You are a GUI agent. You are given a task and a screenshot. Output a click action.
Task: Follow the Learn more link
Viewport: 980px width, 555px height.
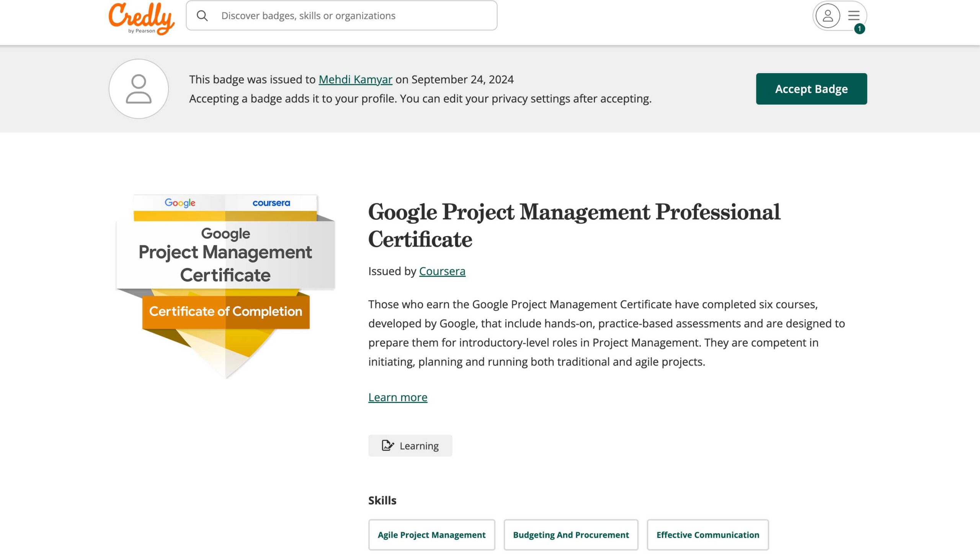coord(398,397)
